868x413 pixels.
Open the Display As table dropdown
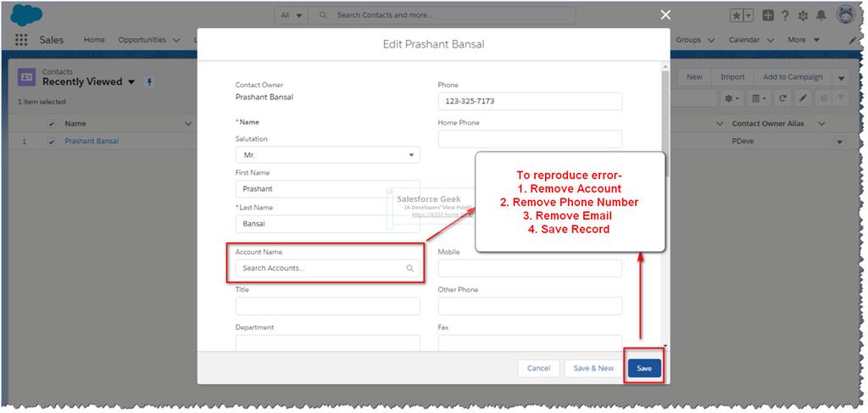758,98
